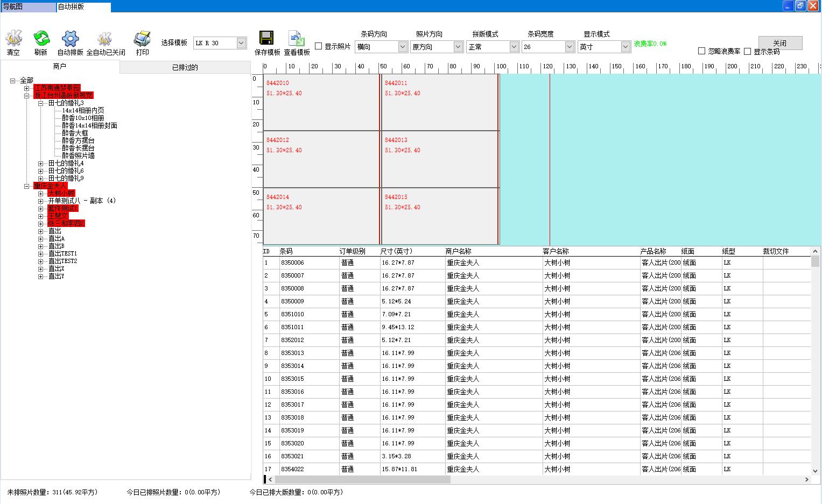Click the 刷新 refresh icon

point(41,39)
